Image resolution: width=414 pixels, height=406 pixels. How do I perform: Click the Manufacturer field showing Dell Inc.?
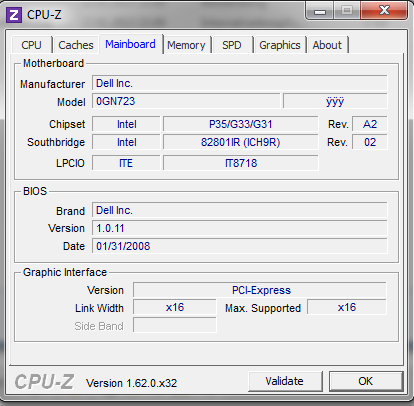tap(240, 83)
